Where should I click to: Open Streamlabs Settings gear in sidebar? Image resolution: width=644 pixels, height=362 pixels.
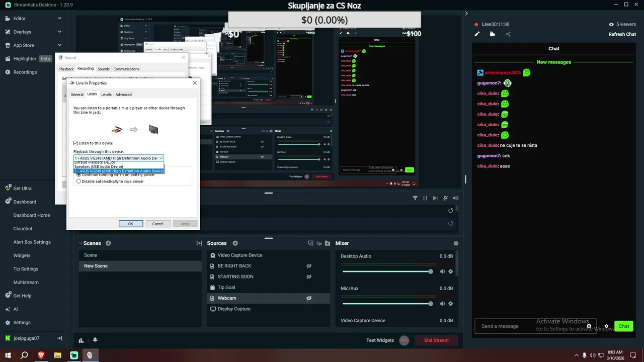click(x=22, y=322)
